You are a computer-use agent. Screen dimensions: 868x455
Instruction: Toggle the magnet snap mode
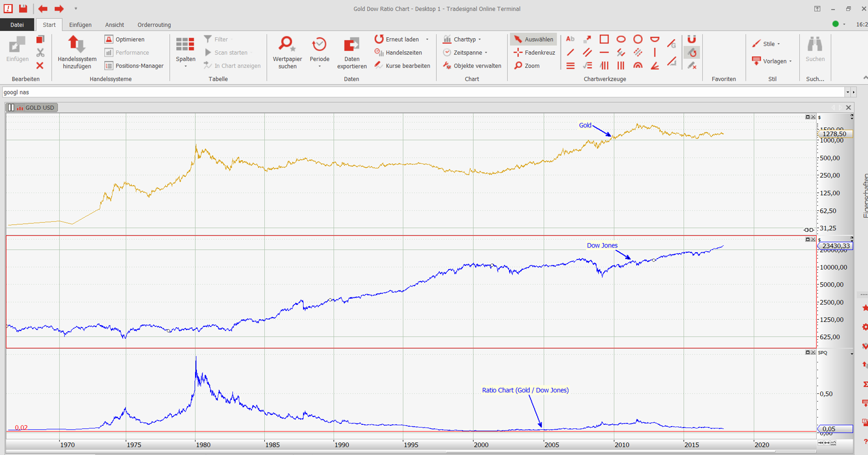(x=692, y=39)
